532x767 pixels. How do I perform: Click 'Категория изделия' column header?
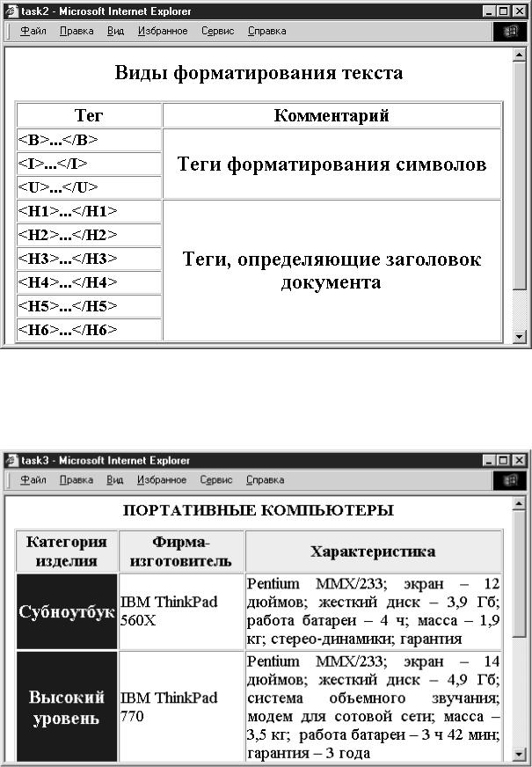[67, 552]
